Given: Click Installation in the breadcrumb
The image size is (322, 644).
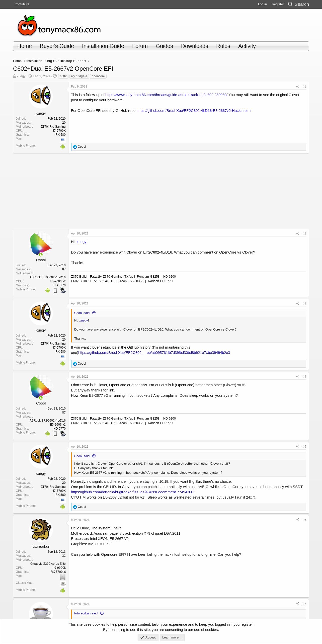Looking at the screenshot, I should 34,61.
